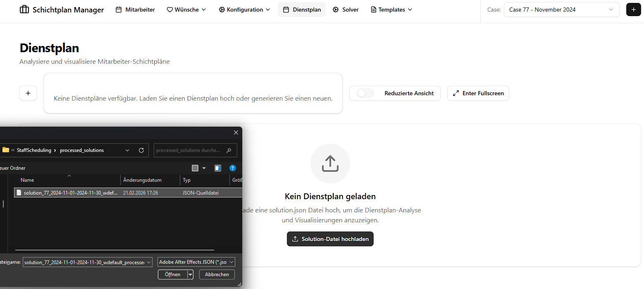Click the Solution-Datei hochladen button
The image size is (644, 289).
click(x=330, y=239)
